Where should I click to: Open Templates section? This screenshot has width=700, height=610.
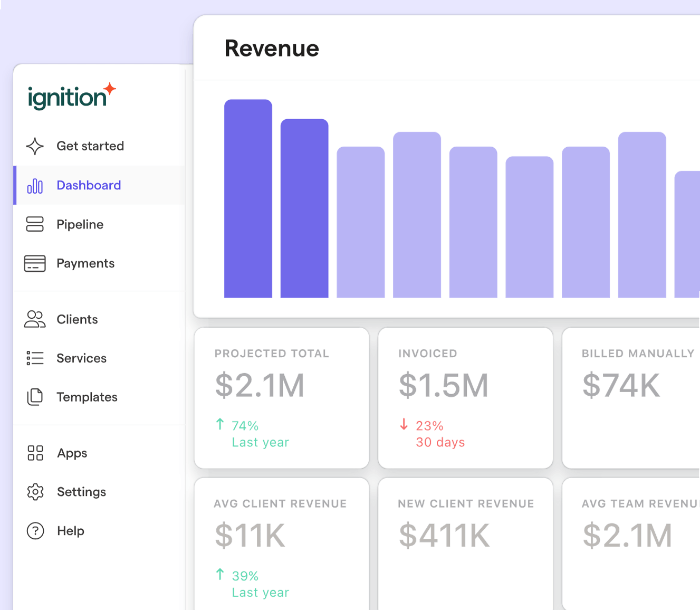pos(99,397)
